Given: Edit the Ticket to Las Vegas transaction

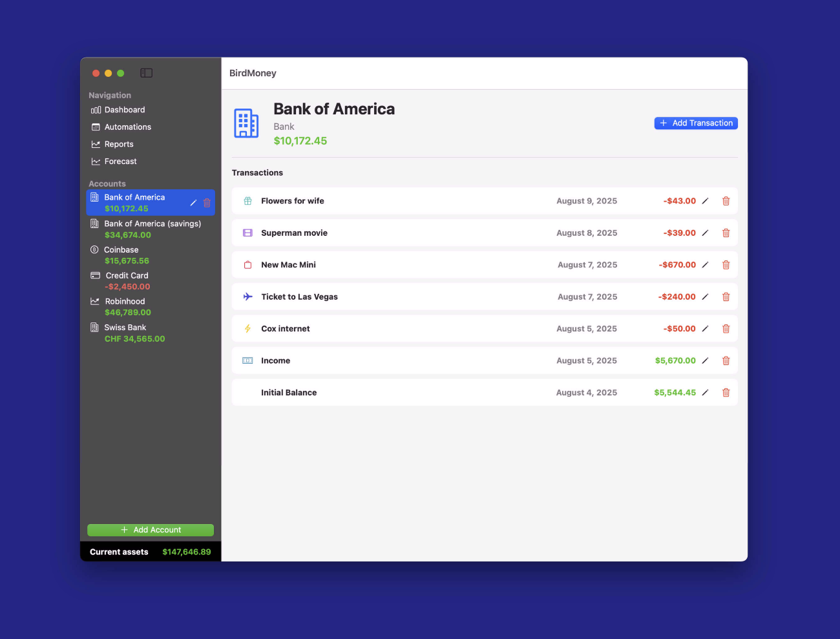Looking at the screenshot, I should pos(705,297).
